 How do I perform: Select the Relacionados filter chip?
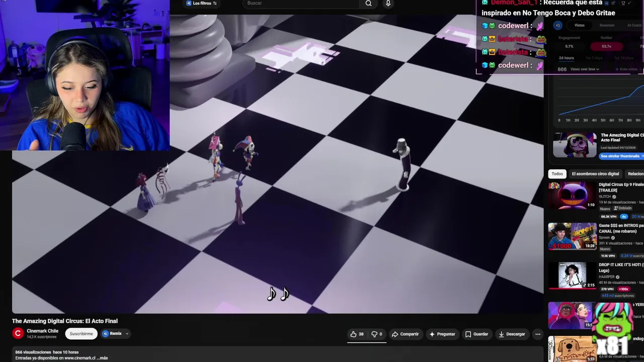pos(635,174)
